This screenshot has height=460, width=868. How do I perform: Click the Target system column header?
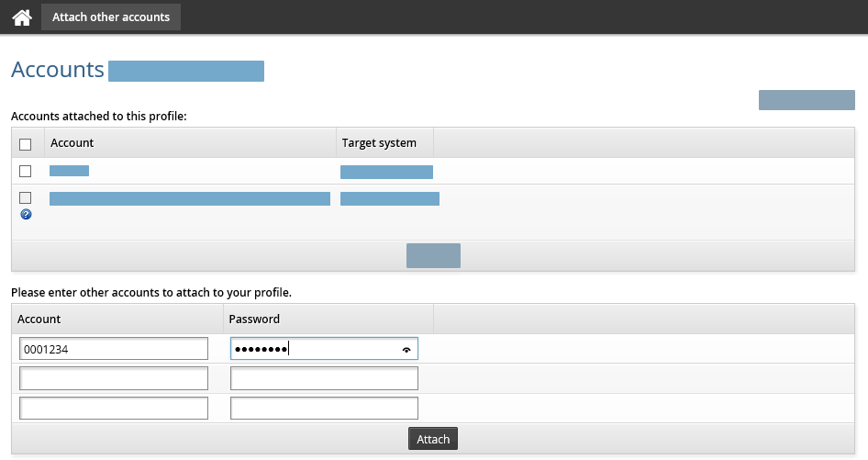click(x=379, y=143)
